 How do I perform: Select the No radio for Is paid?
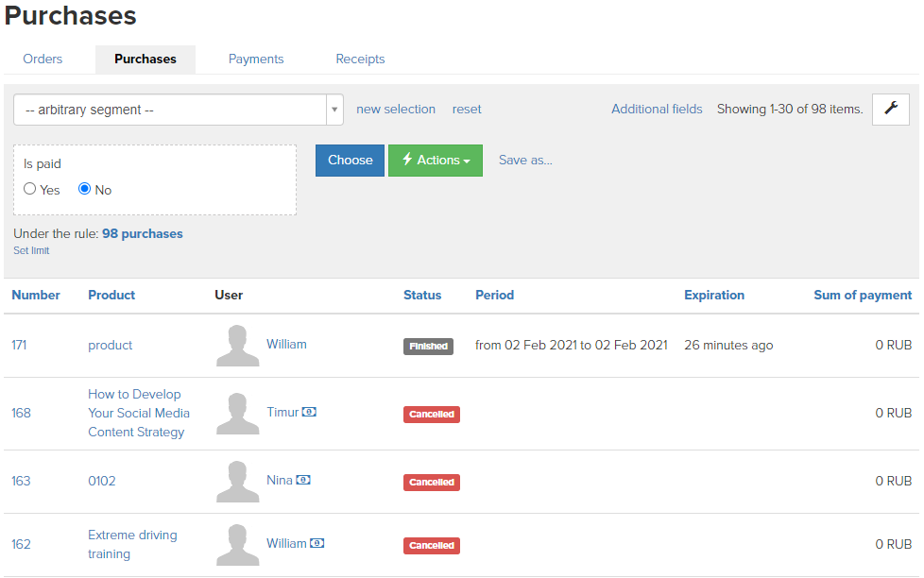click(85, 189)
